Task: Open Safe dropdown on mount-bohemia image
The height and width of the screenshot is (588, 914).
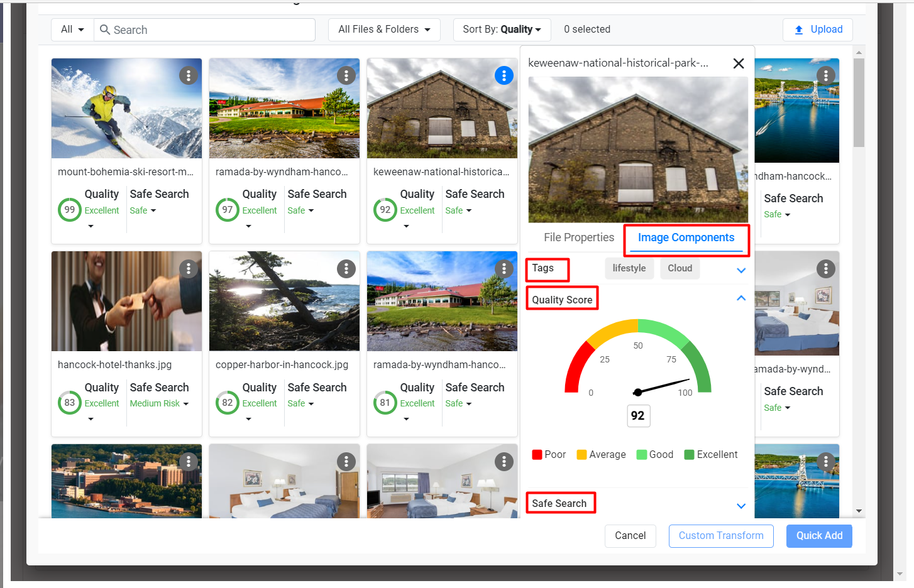Action: point(143,210)
